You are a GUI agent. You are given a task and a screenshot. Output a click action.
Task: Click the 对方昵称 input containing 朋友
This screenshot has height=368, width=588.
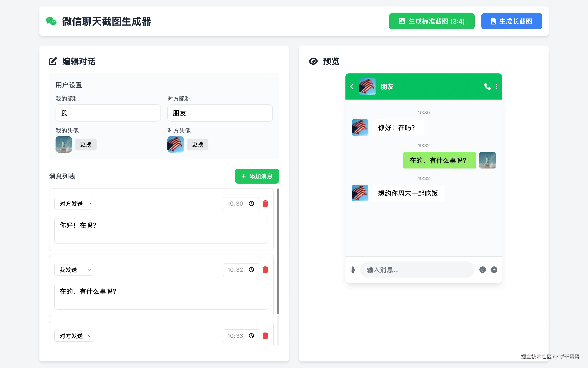pyautogui.click(x=220, y=113)
